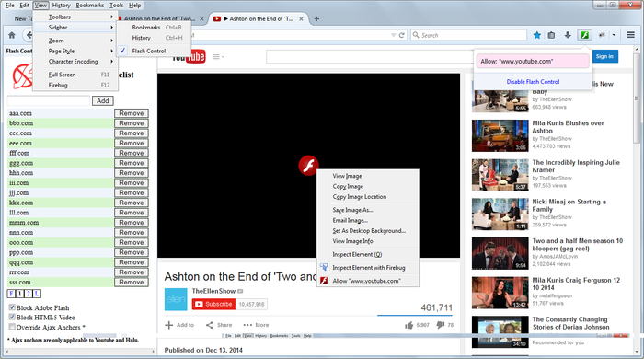Toggle Block HTML5 Video checkbox
The image size is (644, 359).
pyautogui.click(x=12, y=317)
